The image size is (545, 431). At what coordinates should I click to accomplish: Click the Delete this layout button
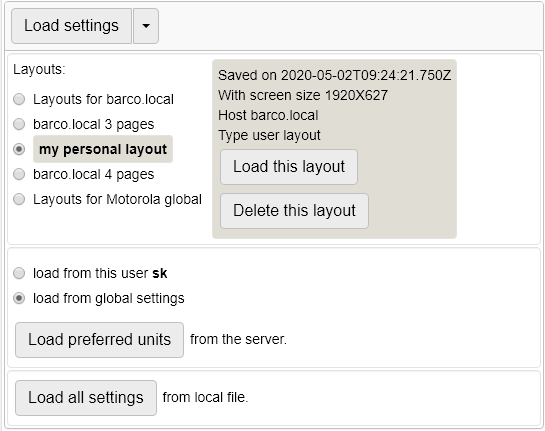pyautogui.click(x=294, y=211)
